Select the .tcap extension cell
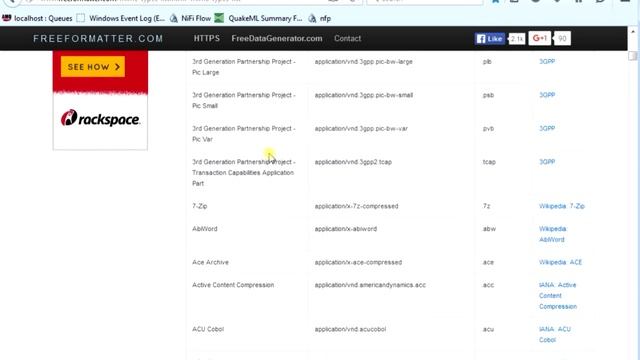 point(489,162)
